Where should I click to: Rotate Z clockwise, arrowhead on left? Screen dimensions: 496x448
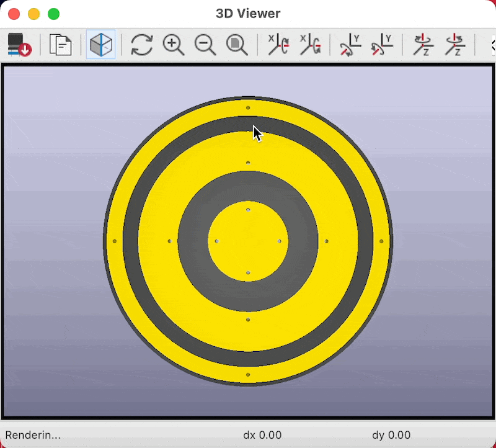tap(423, 45)
